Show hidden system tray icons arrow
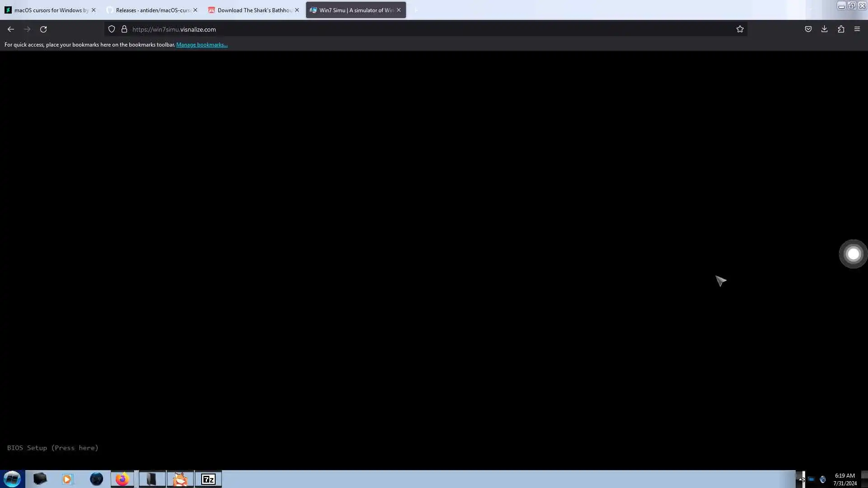 (801, 479)
